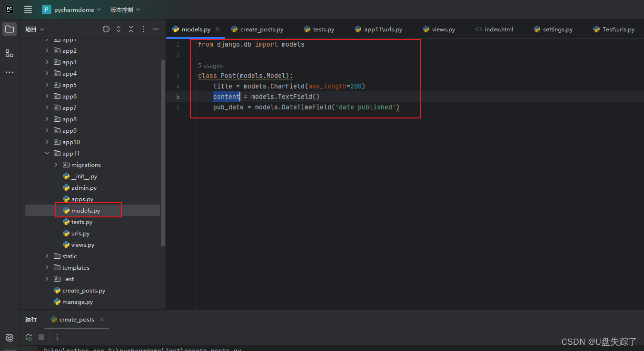Open the project panel options menu
The height and width of the screenshot is (351, 644).
click(143, 29)
